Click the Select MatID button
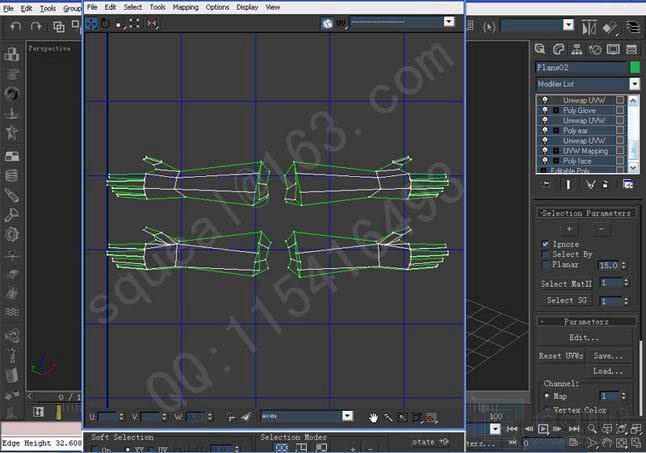This screenshot has width=646, height=453. click(x=566, y=284)
